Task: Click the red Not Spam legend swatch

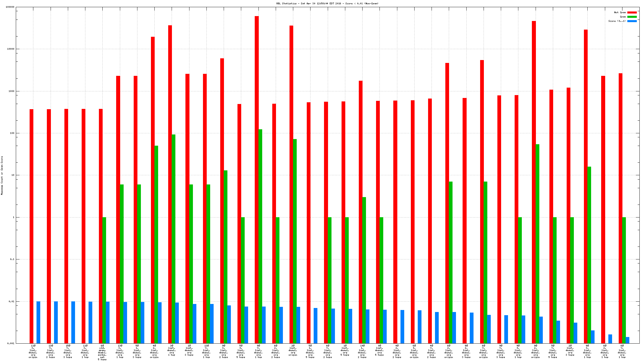Action: [x=632, y=13]
